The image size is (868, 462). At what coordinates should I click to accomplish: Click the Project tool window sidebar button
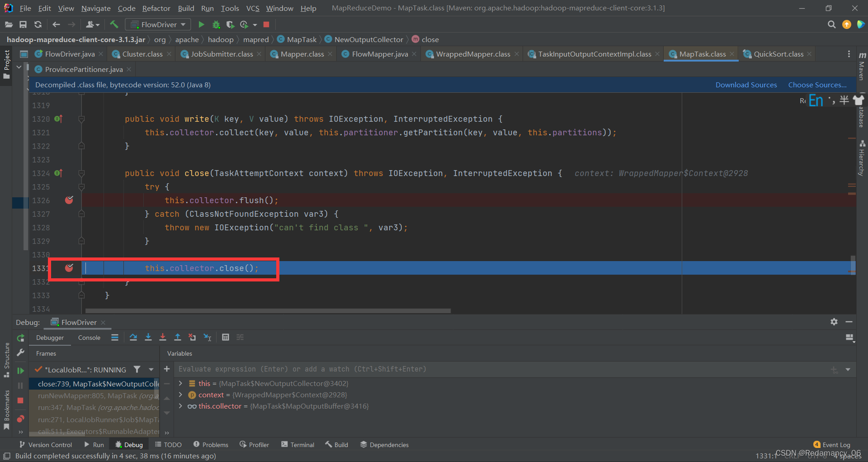click(x=7, y=64)
